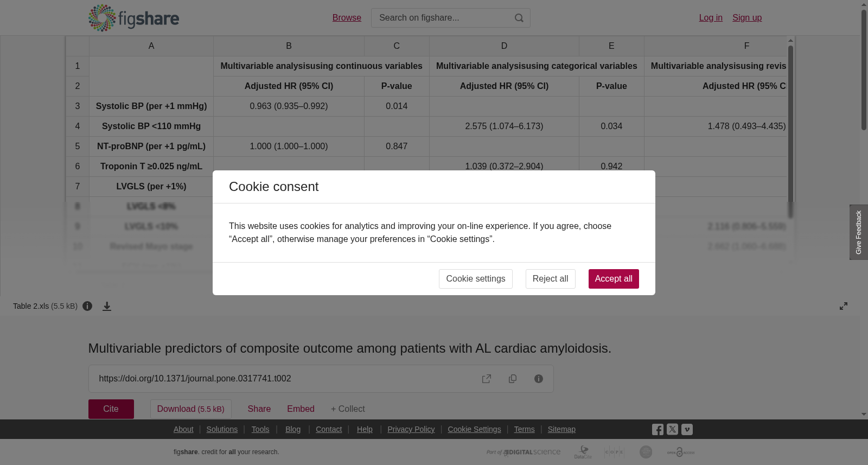
Task: Open the Log in page
Action: tap(711, 18)
